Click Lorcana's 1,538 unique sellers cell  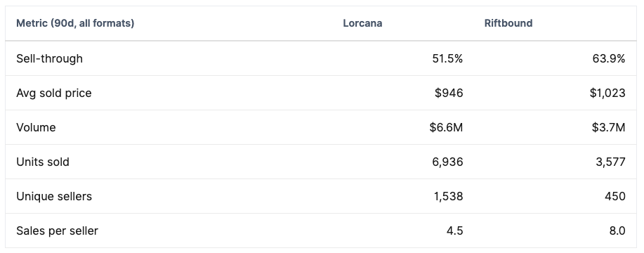pyautogui.click(x=448, y=197)
